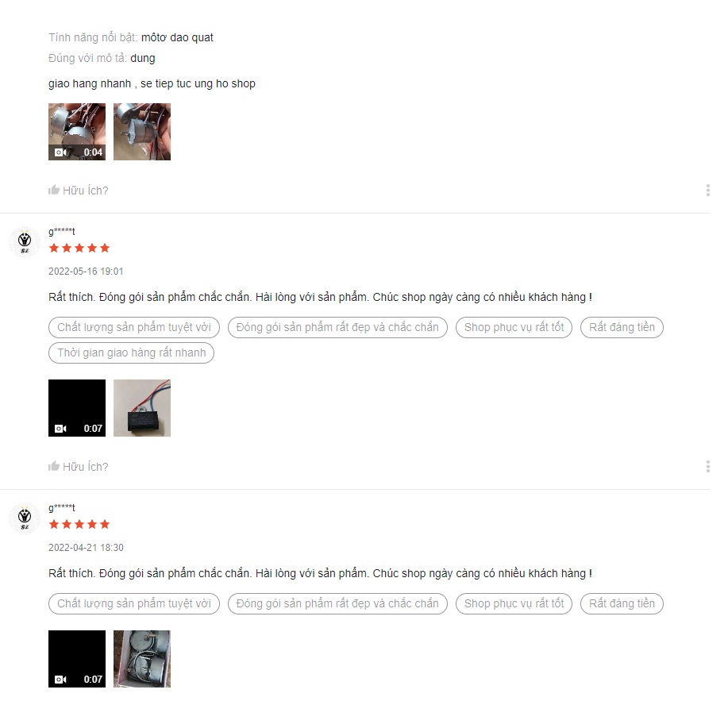Image resolution: width=728 pixels, height=728 pixels.
Task: Open the photo of motors in a box
Action: 142,659
